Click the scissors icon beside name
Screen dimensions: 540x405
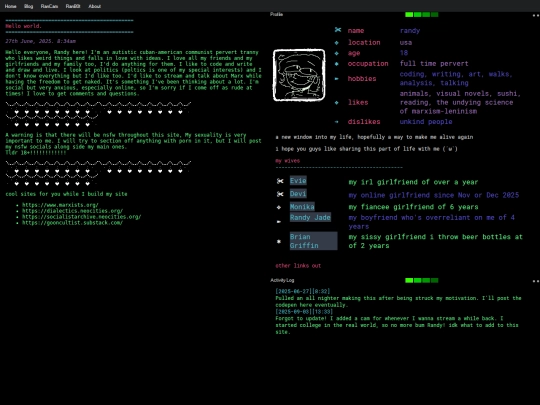click(338, 30)
